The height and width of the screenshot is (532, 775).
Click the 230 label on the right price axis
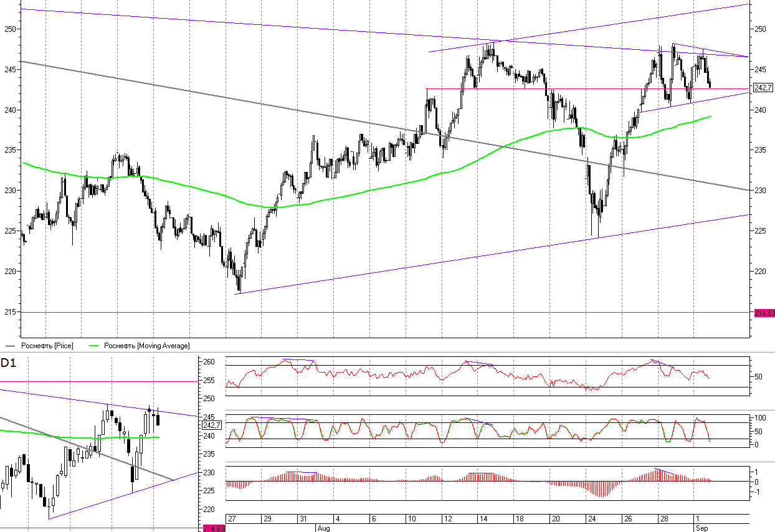pyautogui.click(x=761, y=191)
